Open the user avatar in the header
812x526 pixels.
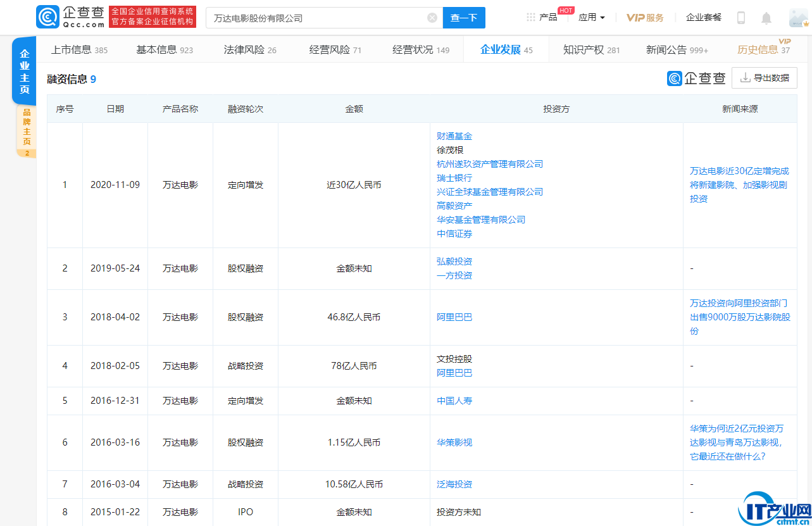tap(799, 18)
